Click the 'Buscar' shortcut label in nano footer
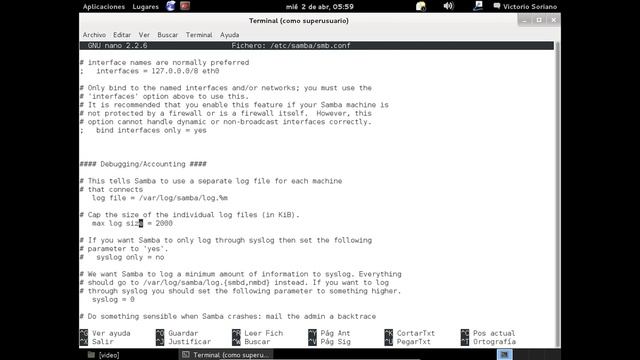 coord(257,342)
